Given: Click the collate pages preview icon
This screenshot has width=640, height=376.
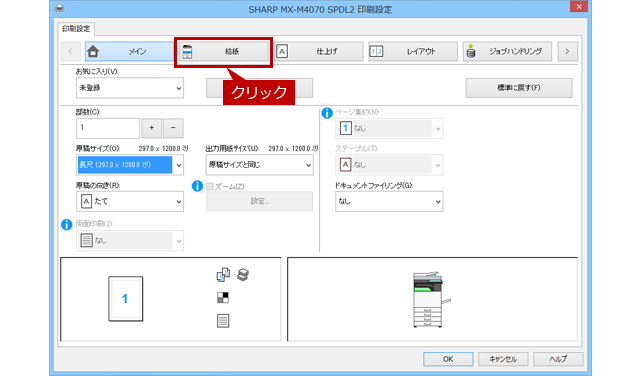Looking at the screenshot, I should 223,275.
